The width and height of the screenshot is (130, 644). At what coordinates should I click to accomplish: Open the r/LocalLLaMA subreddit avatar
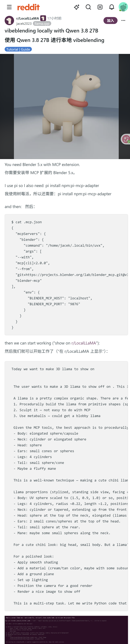pos(9,20)
